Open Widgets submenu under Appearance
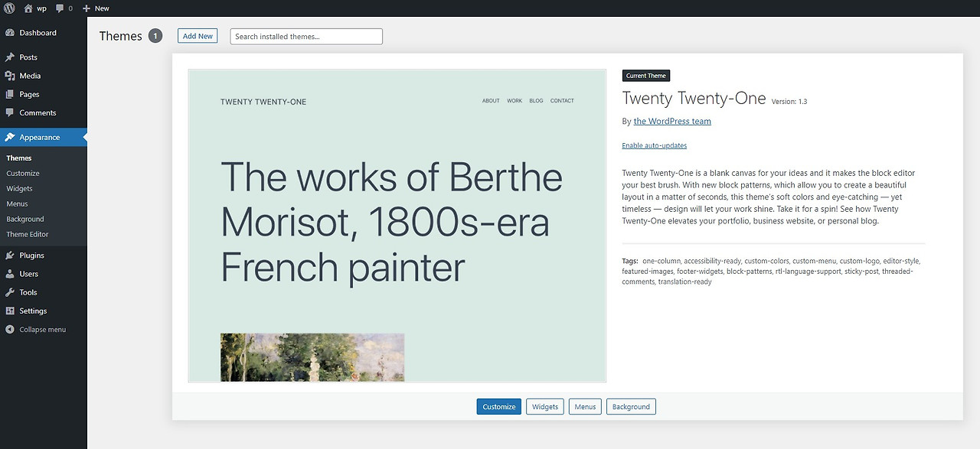This screenshot has width=980, height=449. (19, 189)
